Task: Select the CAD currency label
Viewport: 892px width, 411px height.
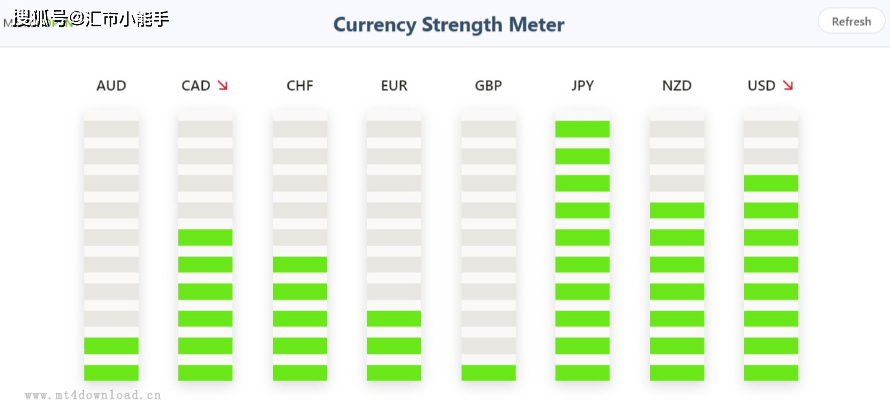Action: (x=195, y=86)
